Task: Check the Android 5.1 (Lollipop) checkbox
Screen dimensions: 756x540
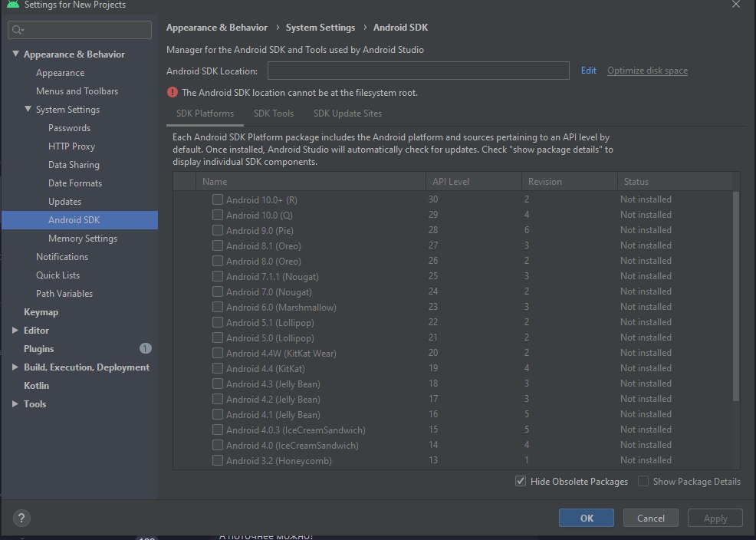Action: (x=218, y=322)
